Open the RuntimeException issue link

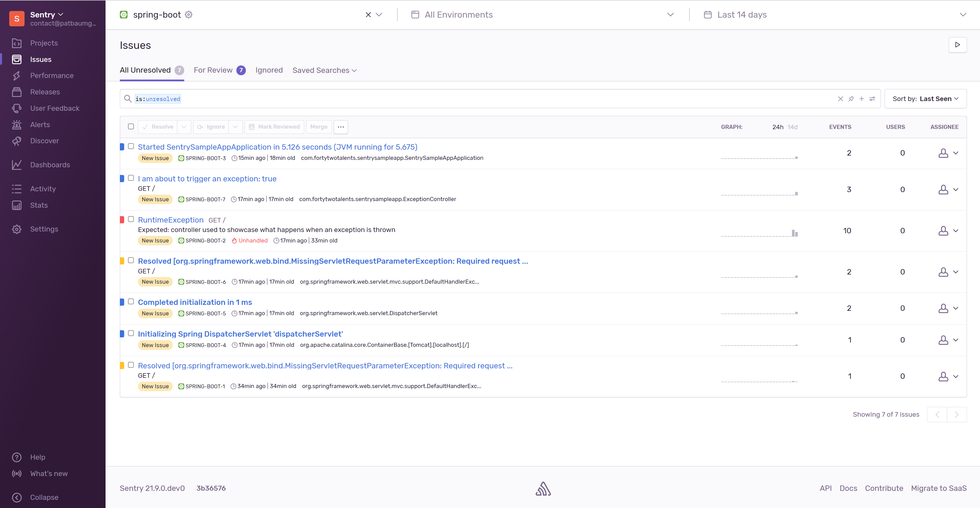click(x=170, y=220)
